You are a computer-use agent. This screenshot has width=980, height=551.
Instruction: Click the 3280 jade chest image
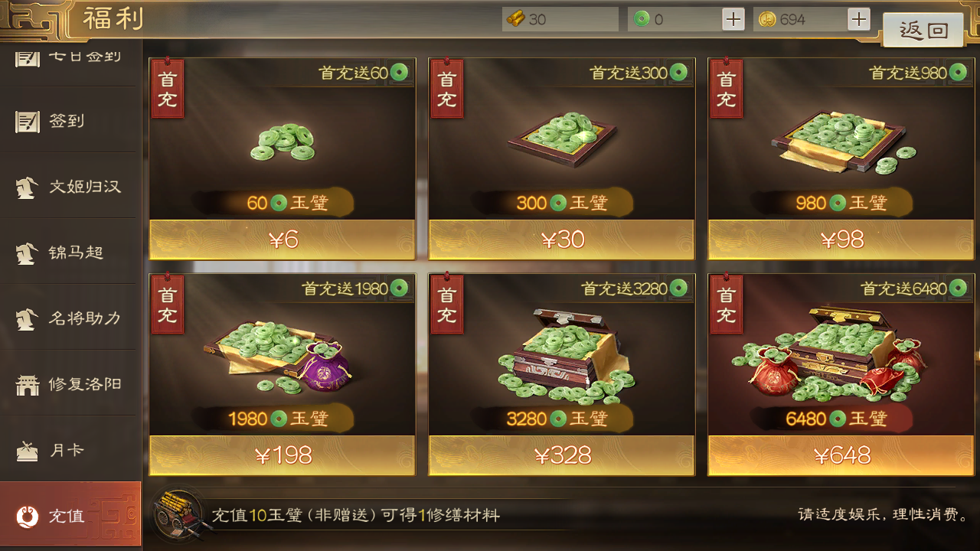click(x=563, y=355)
